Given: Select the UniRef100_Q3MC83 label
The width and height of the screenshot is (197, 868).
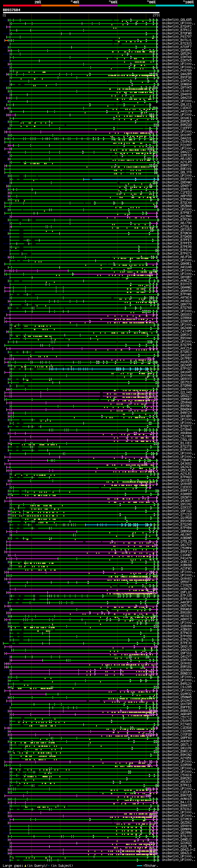Looking at the screenshot, I should point(177,155).
